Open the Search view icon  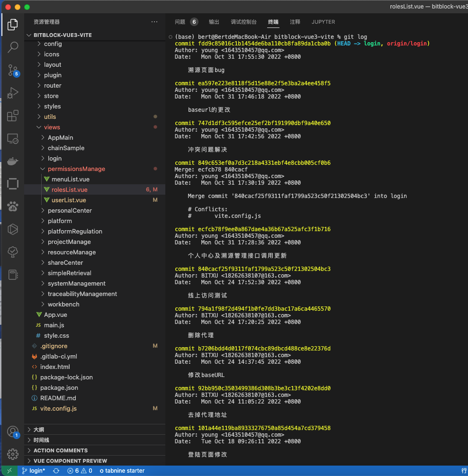click(x=12, y=47)
